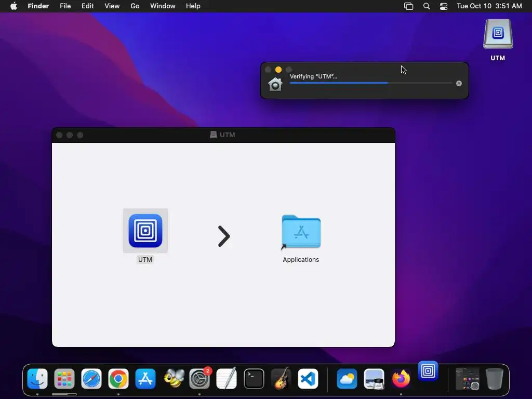Launch Terminal from the Dock
532x399 pixels.
click(x=254, y=379)
